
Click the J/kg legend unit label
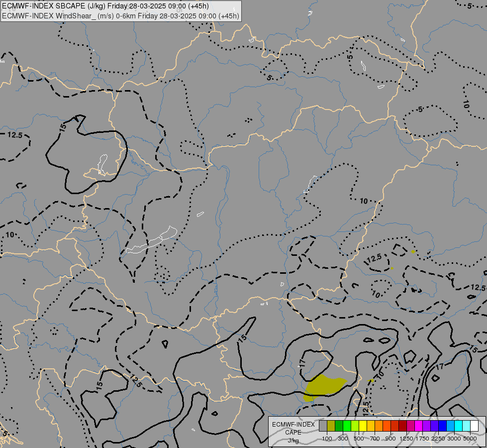[293, 441]
